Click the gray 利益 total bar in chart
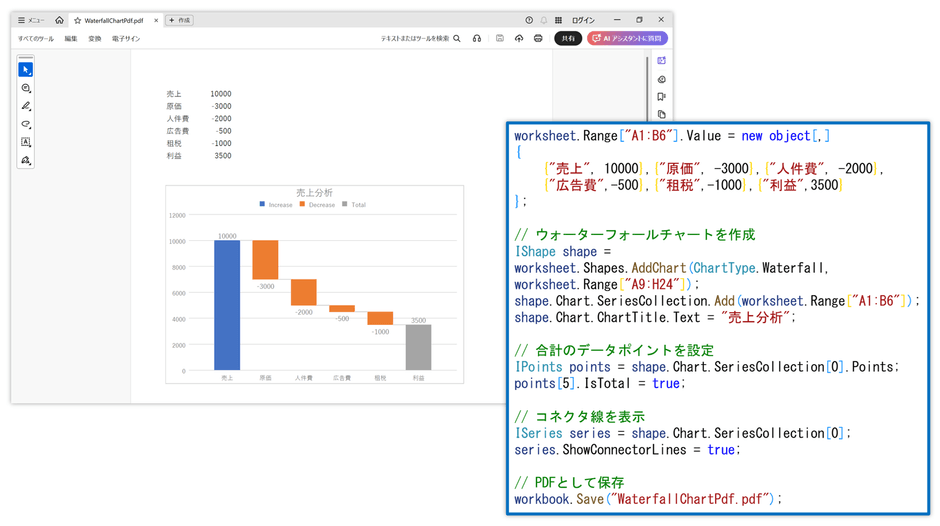The width and height of the screenshot is (940, 526). (x=418, y=348)
